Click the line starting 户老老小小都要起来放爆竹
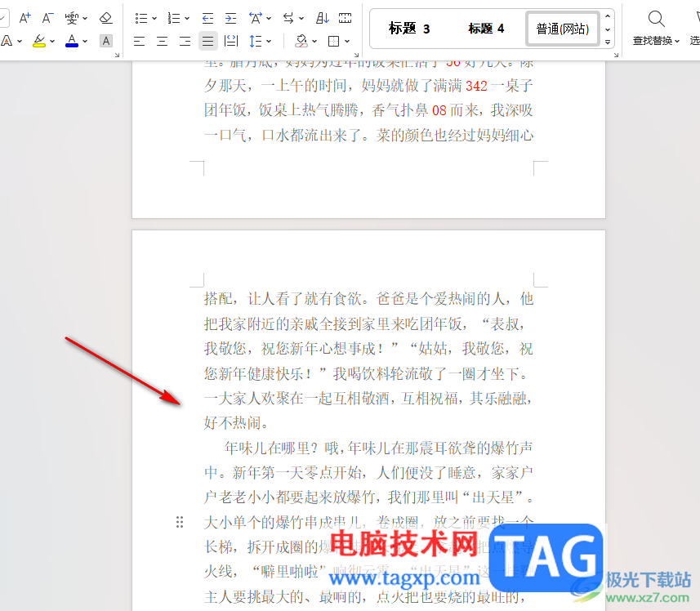The image size is (700, 611). point(368,497)
